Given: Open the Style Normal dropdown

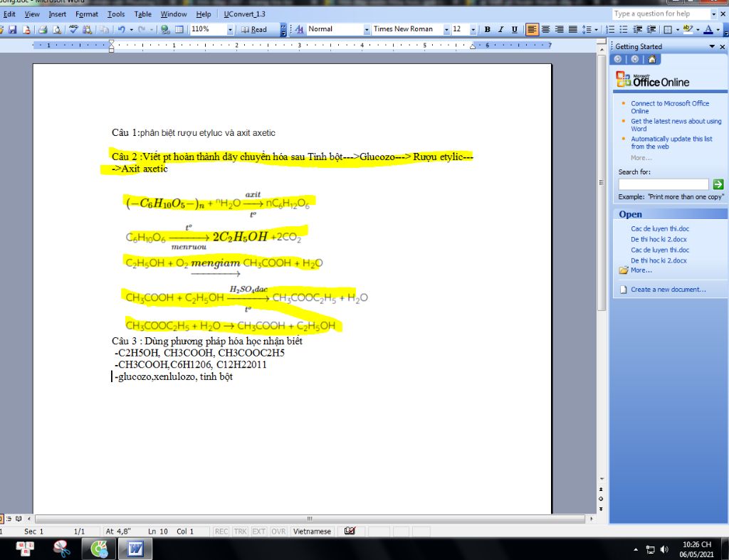Looking at the screenshot, I should pos(367,30).
